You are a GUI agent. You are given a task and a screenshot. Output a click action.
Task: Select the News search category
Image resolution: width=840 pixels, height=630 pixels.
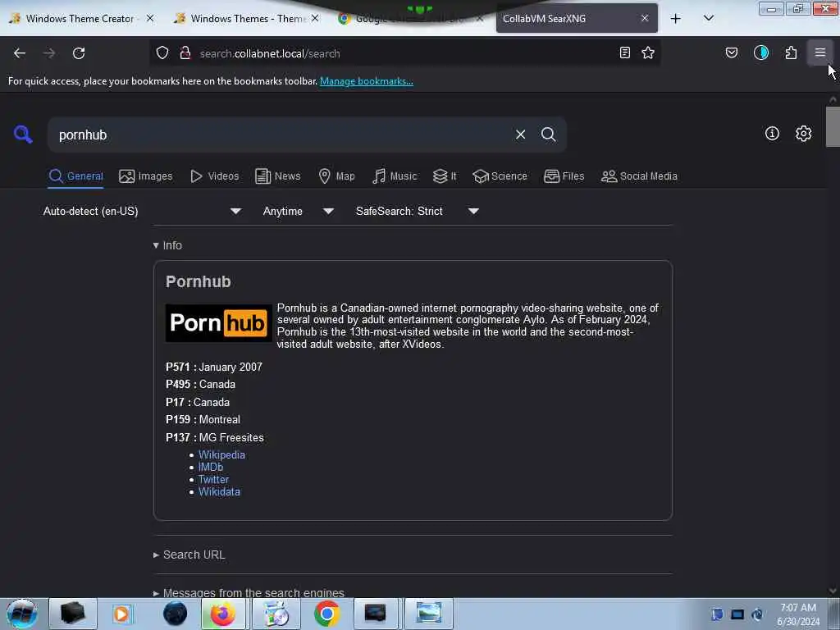point(278,176)
